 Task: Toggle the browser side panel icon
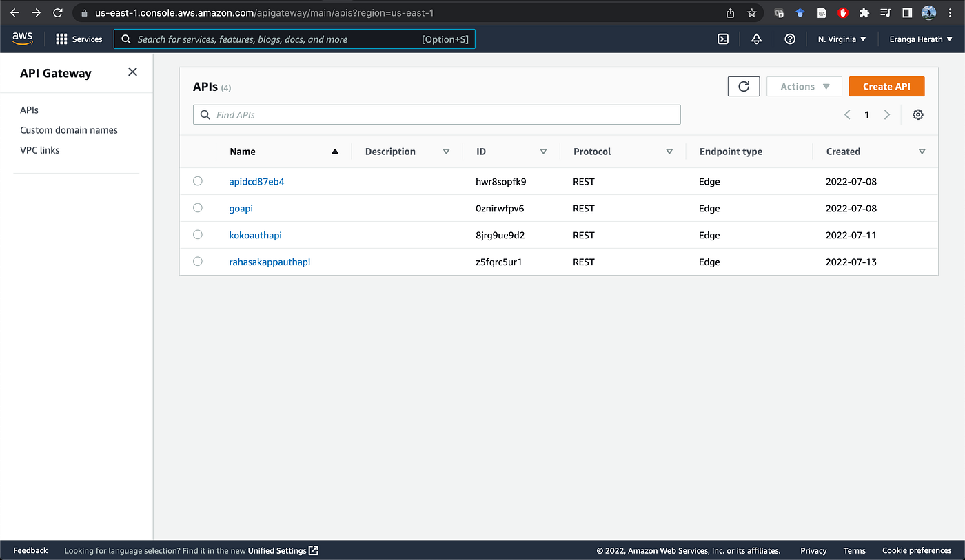point(907,12)
